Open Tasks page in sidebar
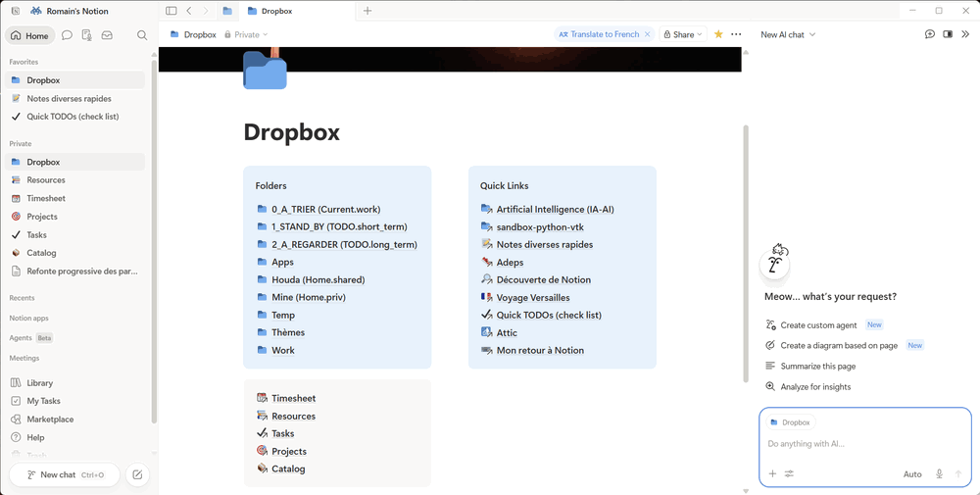This screenshot has height=495, width=980. pos(75,235)
